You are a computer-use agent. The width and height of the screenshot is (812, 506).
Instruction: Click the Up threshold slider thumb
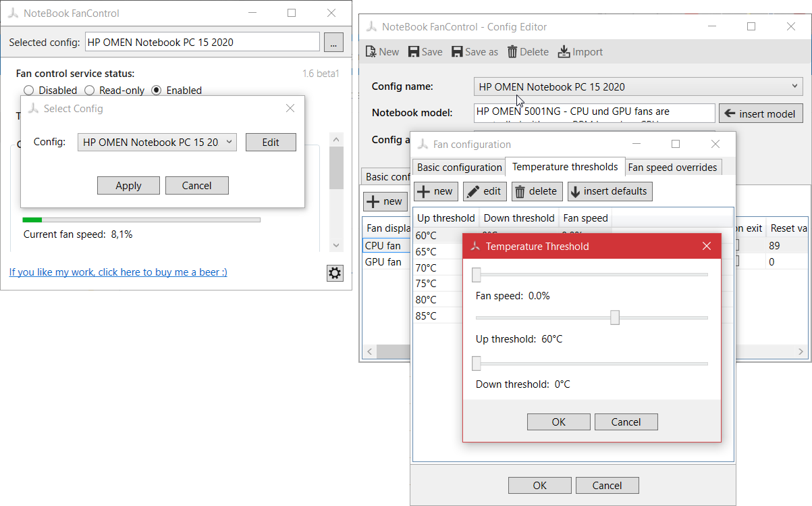[615, 318]
